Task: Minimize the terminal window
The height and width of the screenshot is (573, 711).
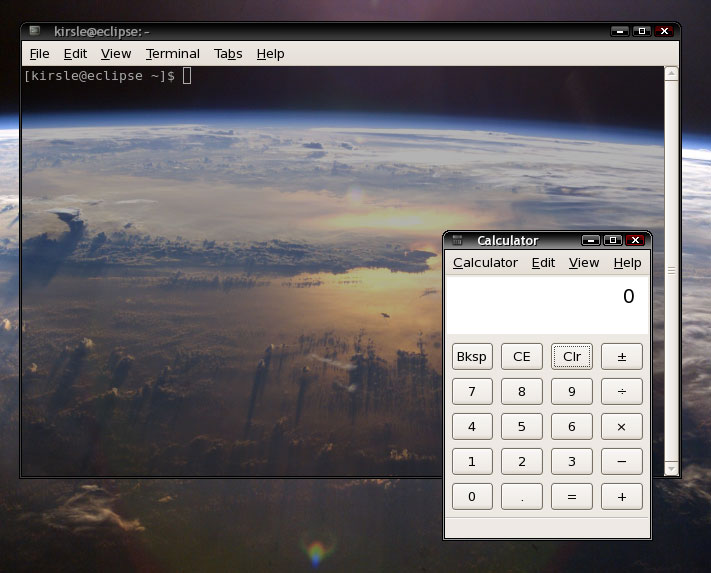Action: pyautogui.click(x=620, y=31)
